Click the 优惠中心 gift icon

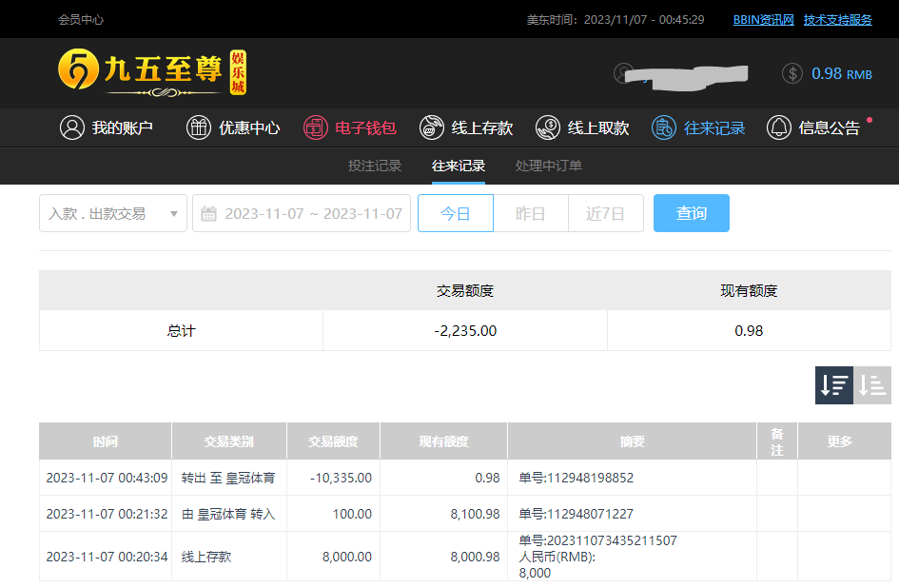click(x=199, y=127)
